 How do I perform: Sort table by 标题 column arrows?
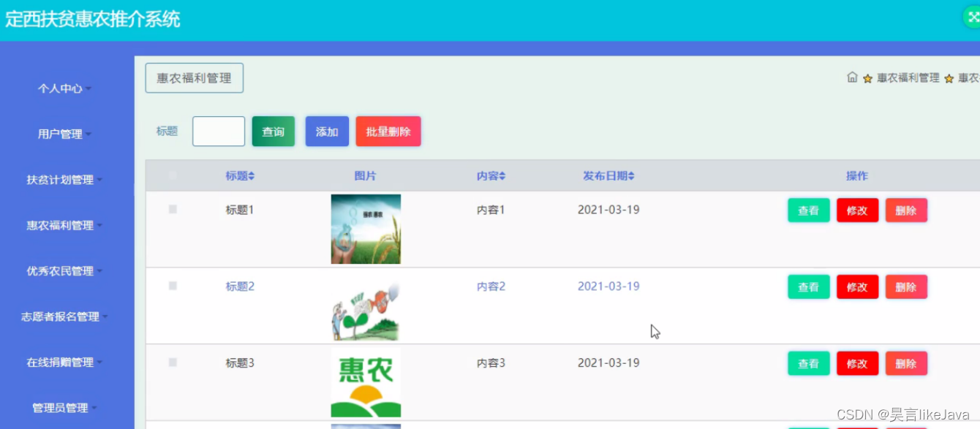coord(252,176)
